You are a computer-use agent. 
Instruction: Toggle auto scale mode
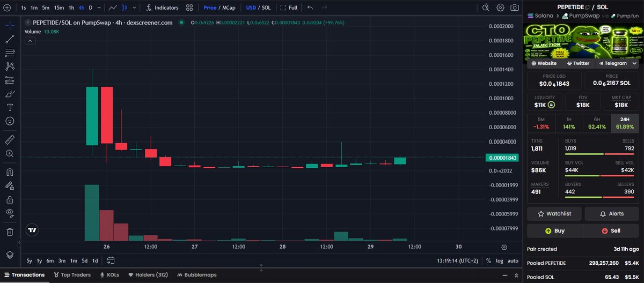[513, 260]
